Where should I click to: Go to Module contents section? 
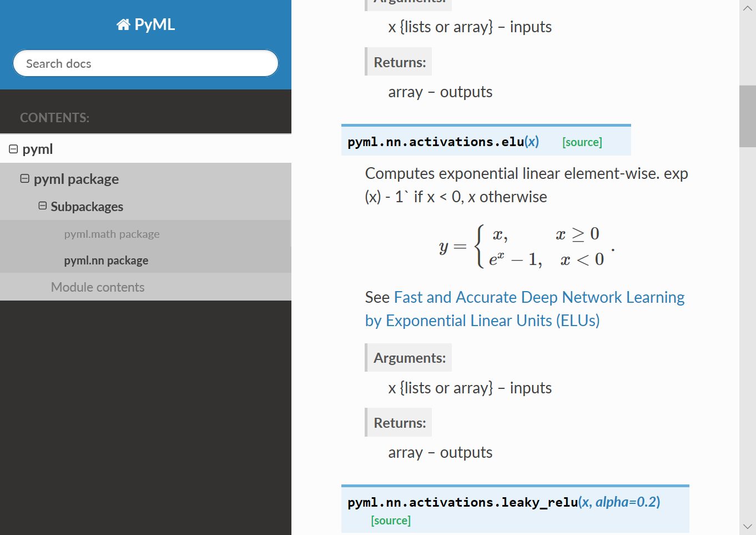[98, 287]
